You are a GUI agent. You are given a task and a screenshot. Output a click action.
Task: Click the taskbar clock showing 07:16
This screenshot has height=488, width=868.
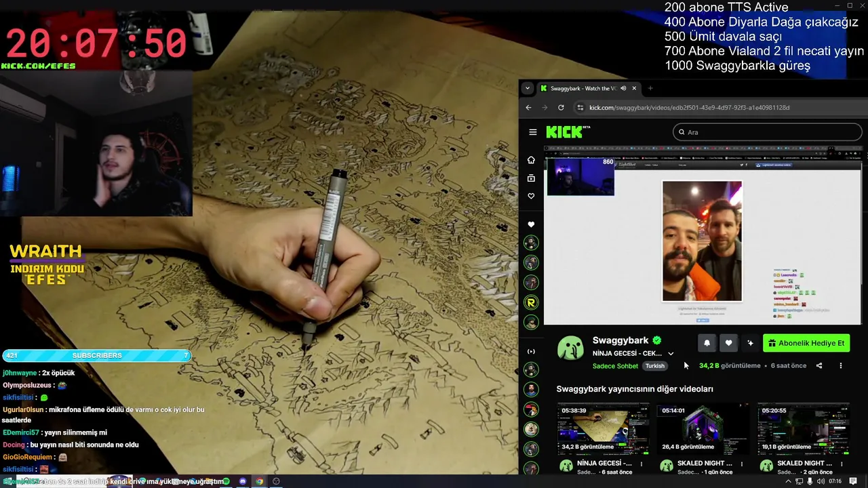tap(835, 481)
